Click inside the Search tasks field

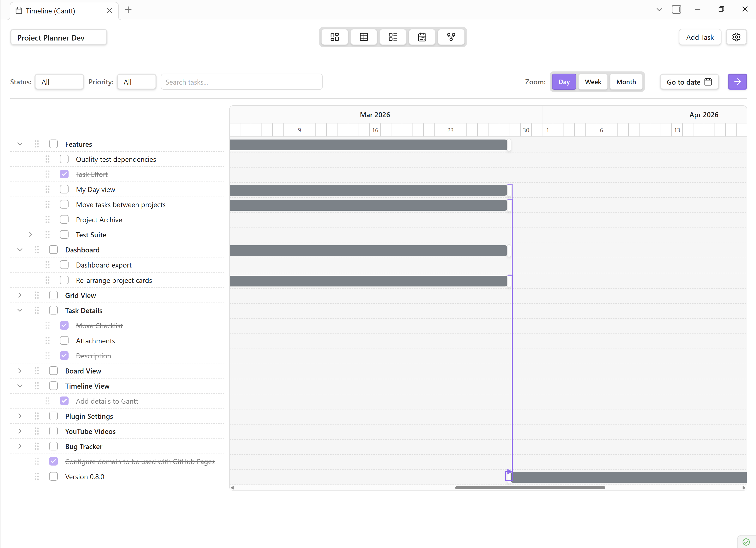coord(241,82)
